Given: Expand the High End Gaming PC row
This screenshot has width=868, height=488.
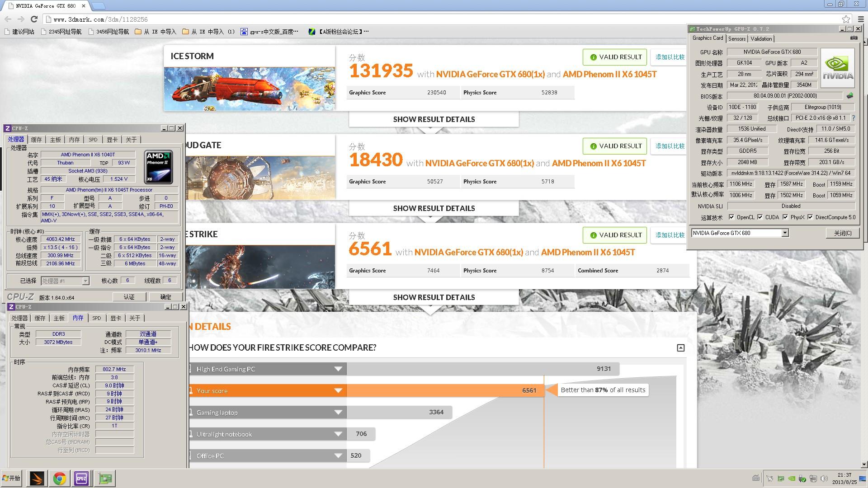Looking at the screenshot, I should tap(338, 369).
